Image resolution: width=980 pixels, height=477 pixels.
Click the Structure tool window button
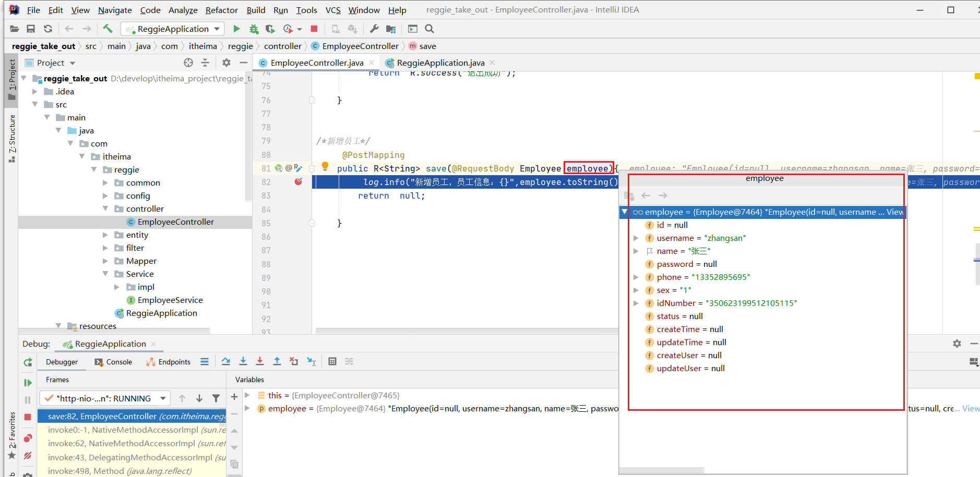click(x=11, y=139)
